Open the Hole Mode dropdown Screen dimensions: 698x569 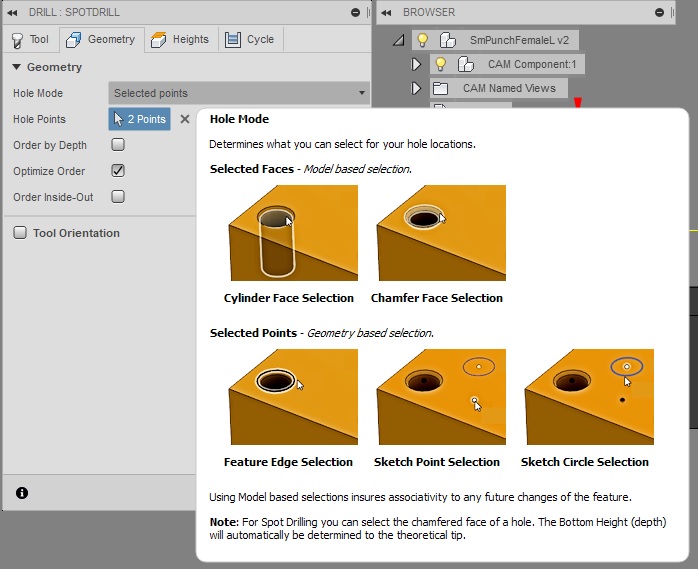[x=239, y=93]
